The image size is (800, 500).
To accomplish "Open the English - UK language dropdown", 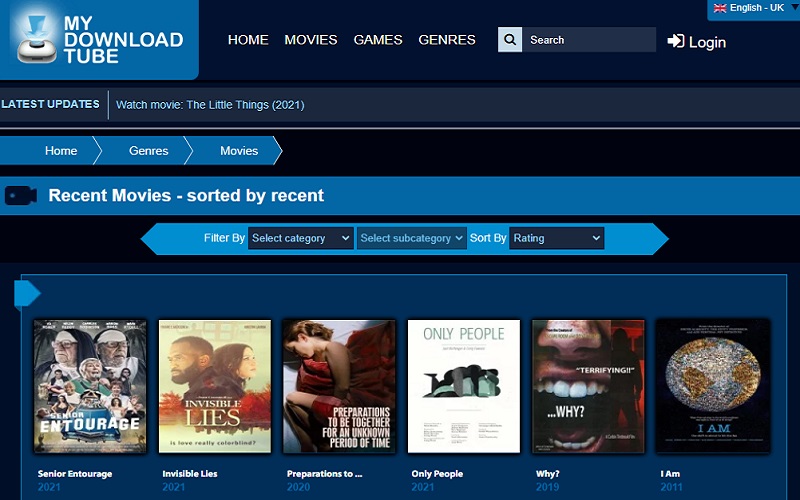I will pyautogui.click(x=753, y=9).
